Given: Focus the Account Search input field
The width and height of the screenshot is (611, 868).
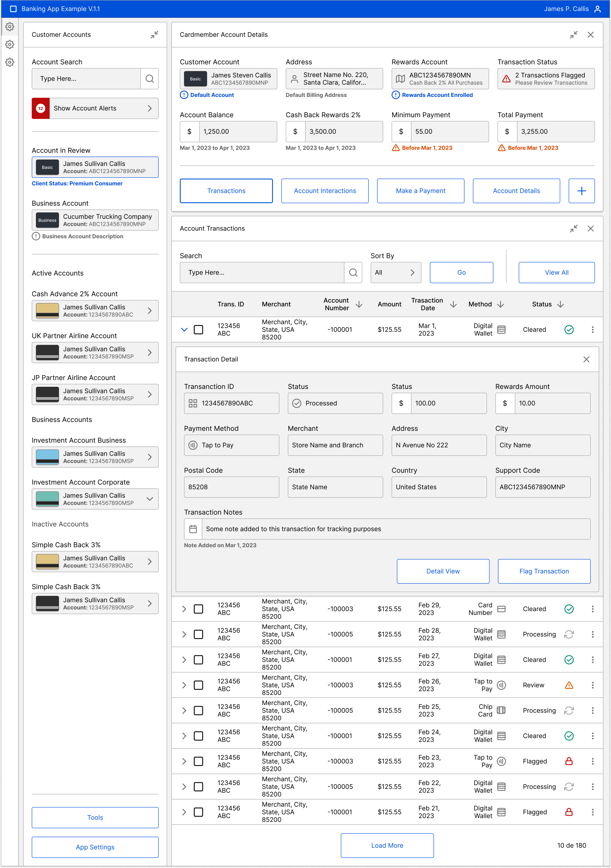Looking at the screenshot, I should click(x=86, y=79).
